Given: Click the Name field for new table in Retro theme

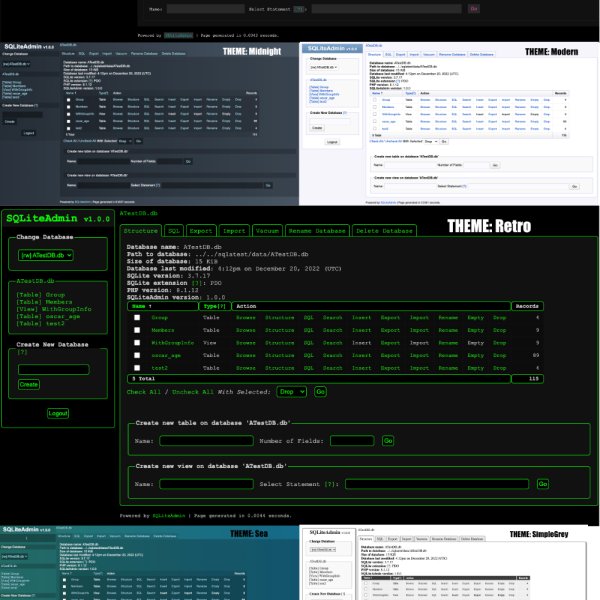Looking at the screenshot, I should [x=204, y=440].
